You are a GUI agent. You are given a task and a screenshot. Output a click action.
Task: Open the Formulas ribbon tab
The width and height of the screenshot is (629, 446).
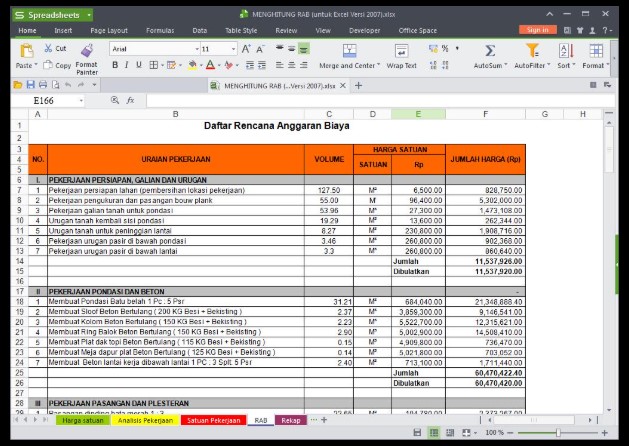tap(160, 30)
